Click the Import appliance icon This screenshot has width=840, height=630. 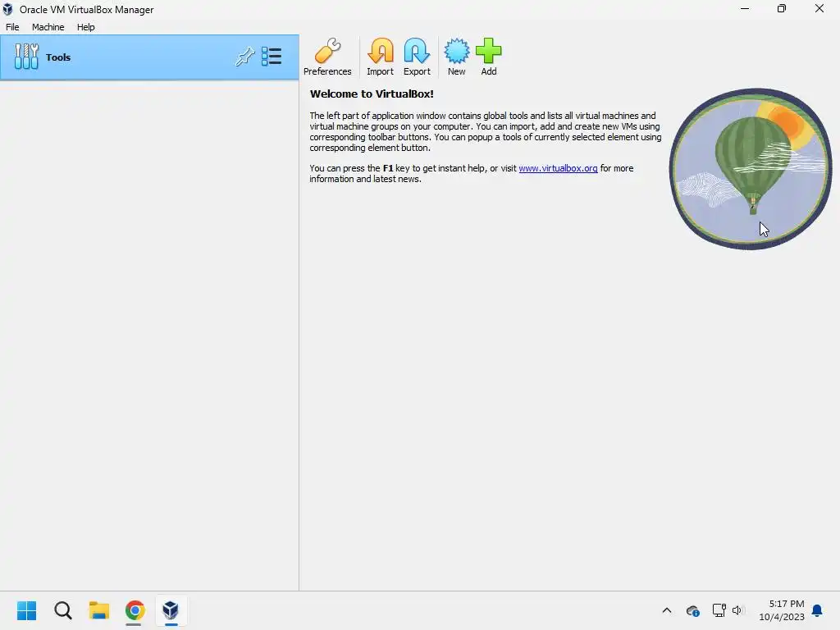[381, 57]
